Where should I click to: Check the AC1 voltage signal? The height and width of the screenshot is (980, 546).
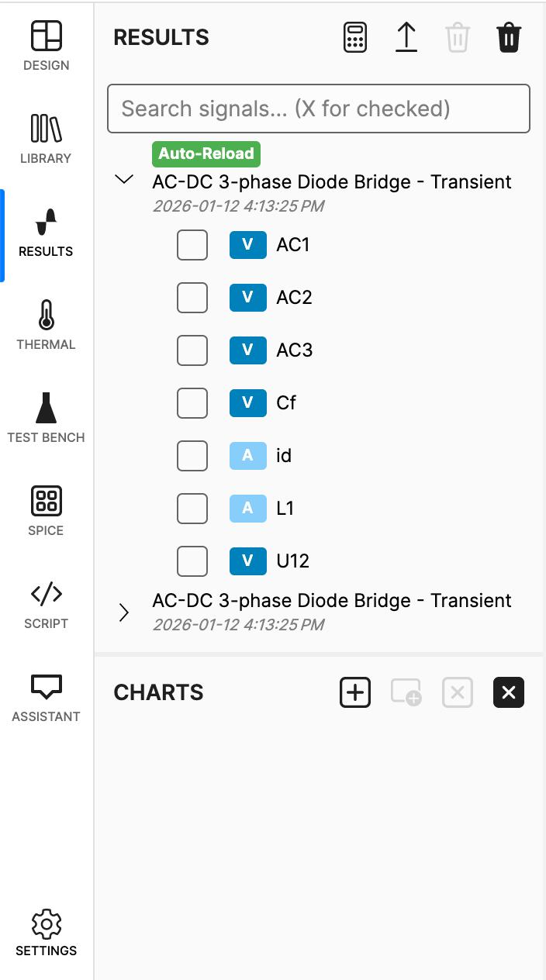(x=192, y=245)
